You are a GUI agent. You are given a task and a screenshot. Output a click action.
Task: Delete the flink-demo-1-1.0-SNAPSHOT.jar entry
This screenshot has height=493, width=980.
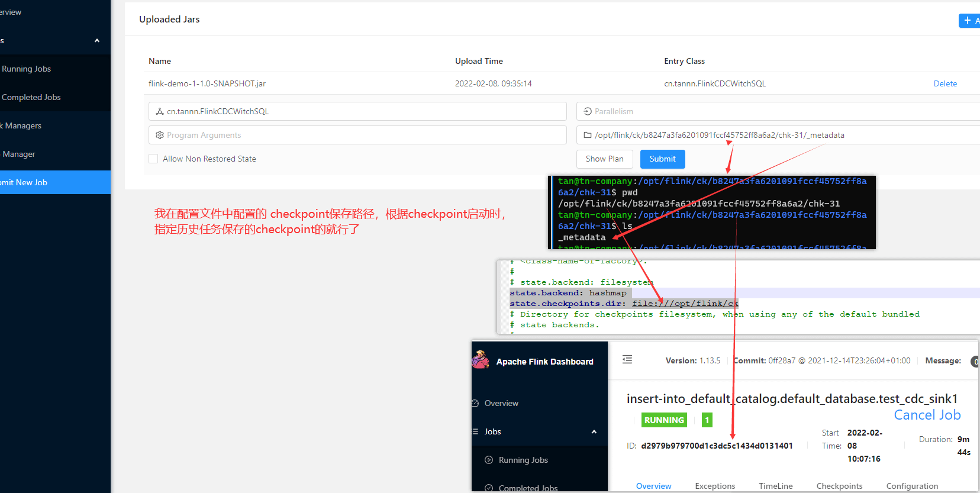click(945, 83)
